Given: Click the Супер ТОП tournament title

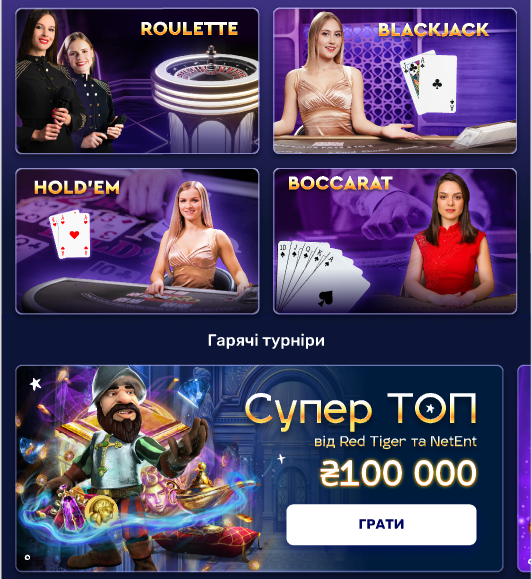Looking at the screenshot, I should click(x=361, y=411).
